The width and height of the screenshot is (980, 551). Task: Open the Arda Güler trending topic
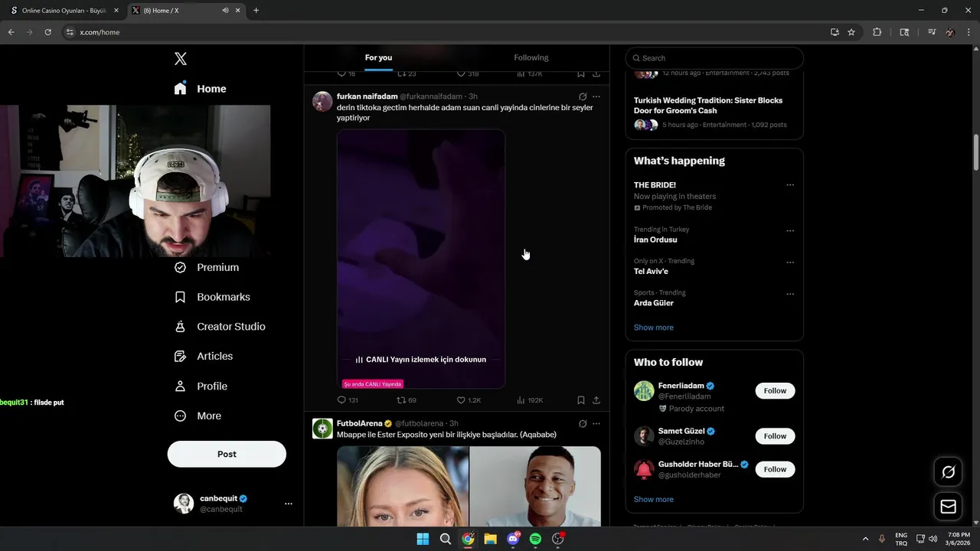654,303
